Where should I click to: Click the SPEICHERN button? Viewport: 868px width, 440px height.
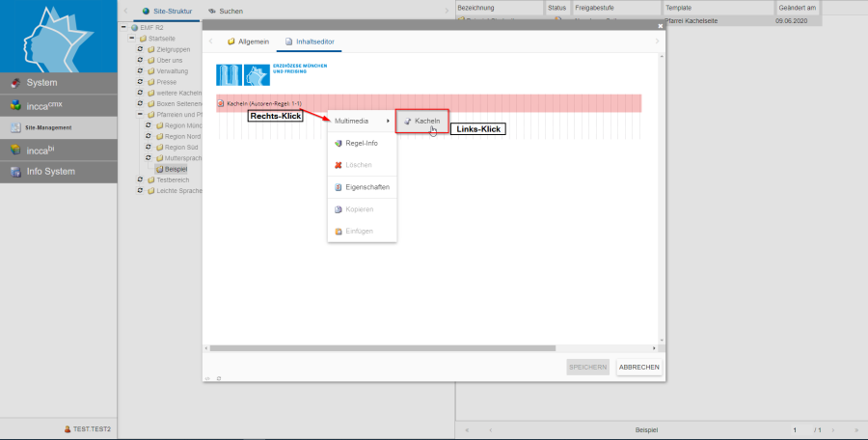click(x=587, y=367)
